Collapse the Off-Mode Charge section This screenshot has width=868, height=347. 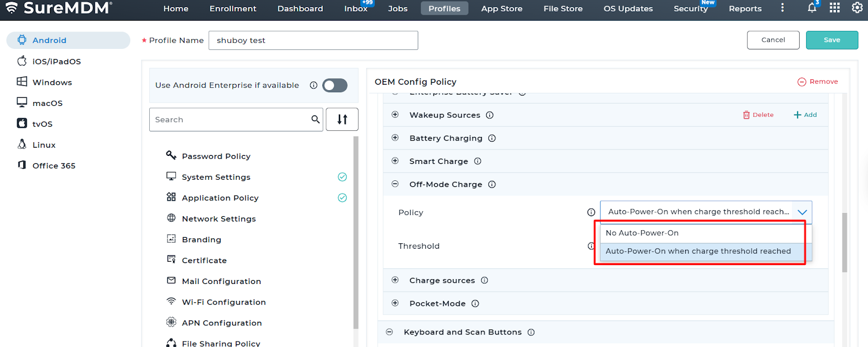coord(395,184)
